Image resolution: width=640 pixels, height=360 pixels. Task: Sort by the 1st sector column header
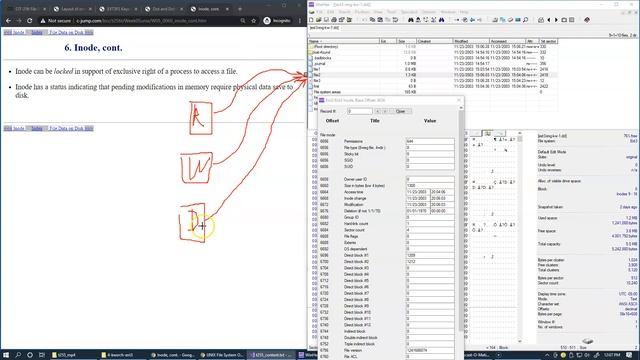click(x=548, y=41)
